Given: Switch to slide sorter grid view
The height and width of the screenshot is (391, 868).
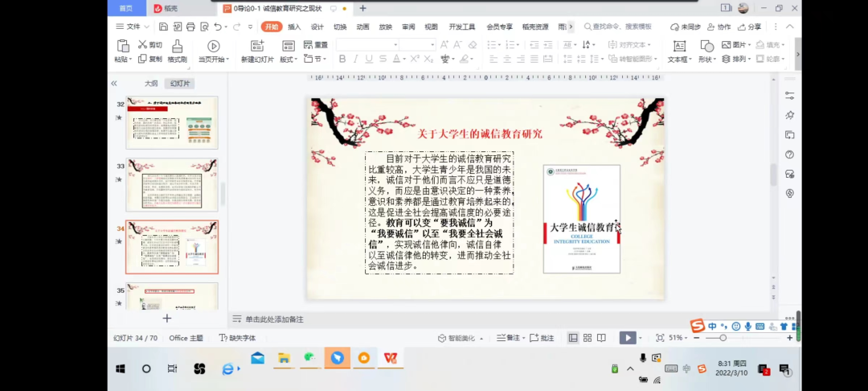Looking at the screenshot, I should pyautogui.click(x=588, y=338).
